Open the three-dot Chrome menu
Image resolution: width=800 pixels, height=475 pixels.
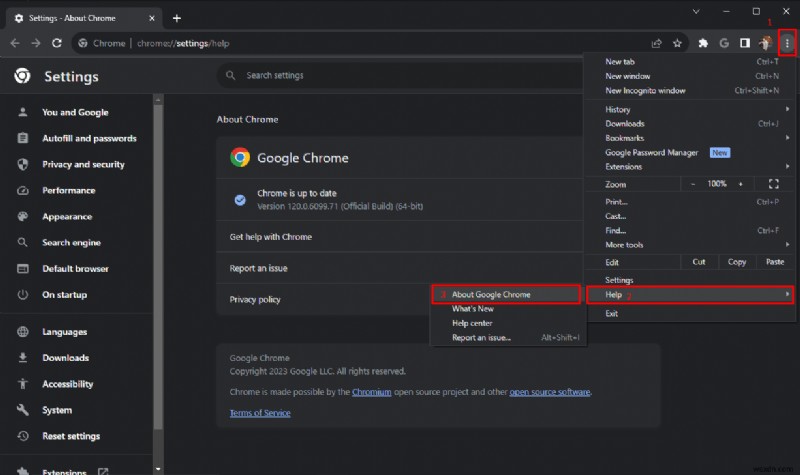coord(787,43)
